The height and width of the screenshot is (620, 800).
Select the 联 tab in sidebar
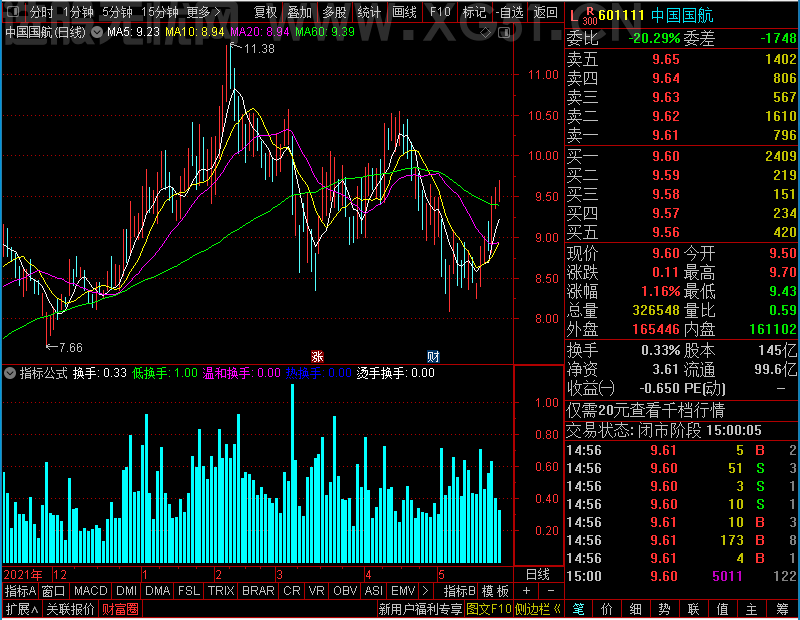tap(693, 609)
